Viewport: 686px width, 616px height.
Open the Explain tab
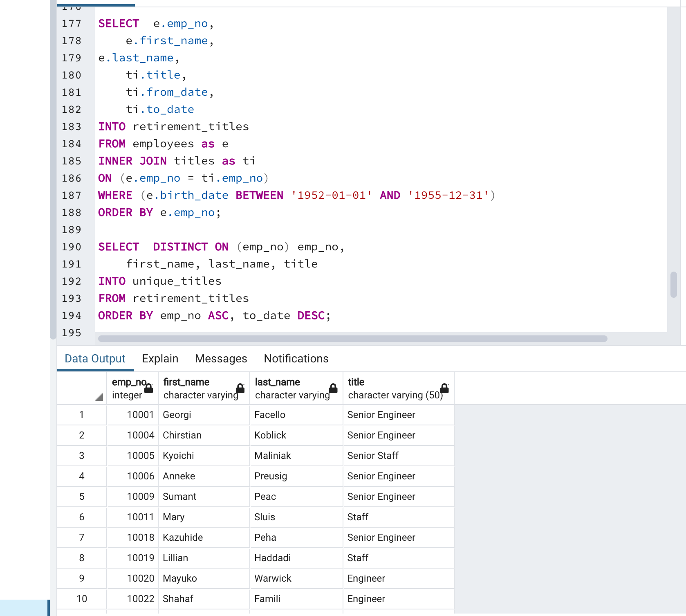coord(160,359)
